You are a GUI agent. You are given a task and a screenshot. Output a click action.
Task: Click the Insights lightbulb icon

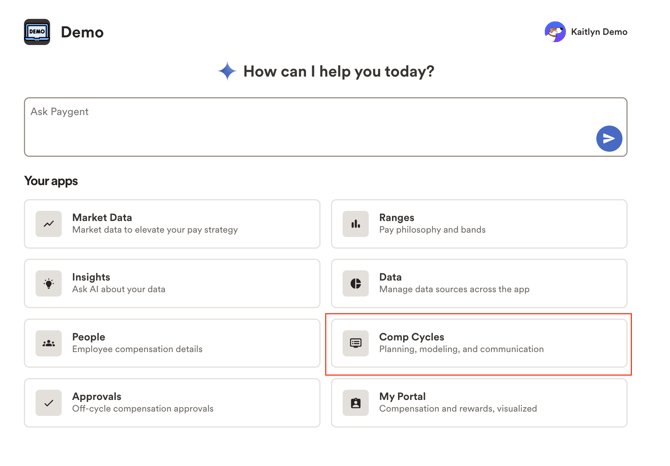point(49,283)
